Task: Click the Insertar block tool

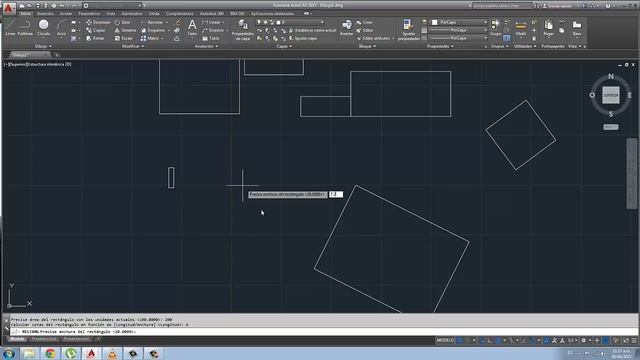Action: (x=347, y=28)
